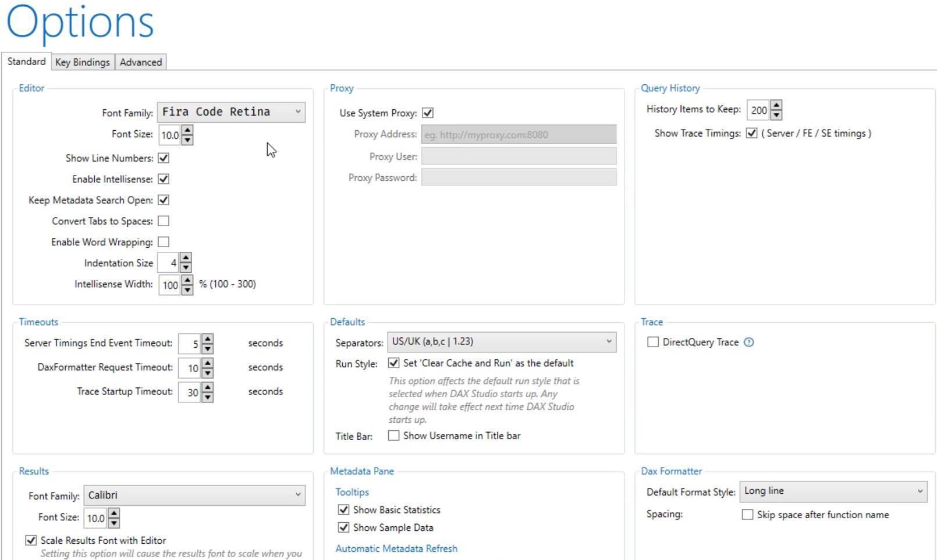Click the DirectQuery Trace help icon

click(x=749, y=342)
